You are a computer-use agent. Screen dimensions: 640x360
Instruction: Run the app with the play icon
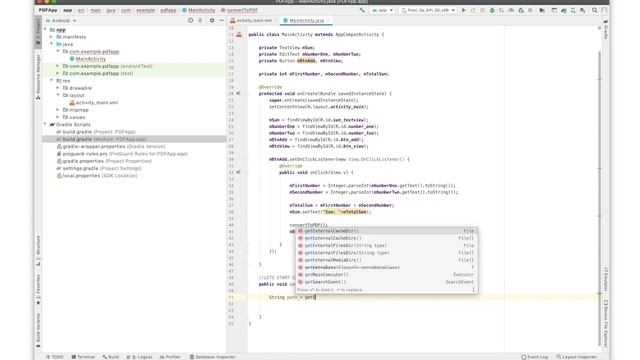tap(464, 10)
